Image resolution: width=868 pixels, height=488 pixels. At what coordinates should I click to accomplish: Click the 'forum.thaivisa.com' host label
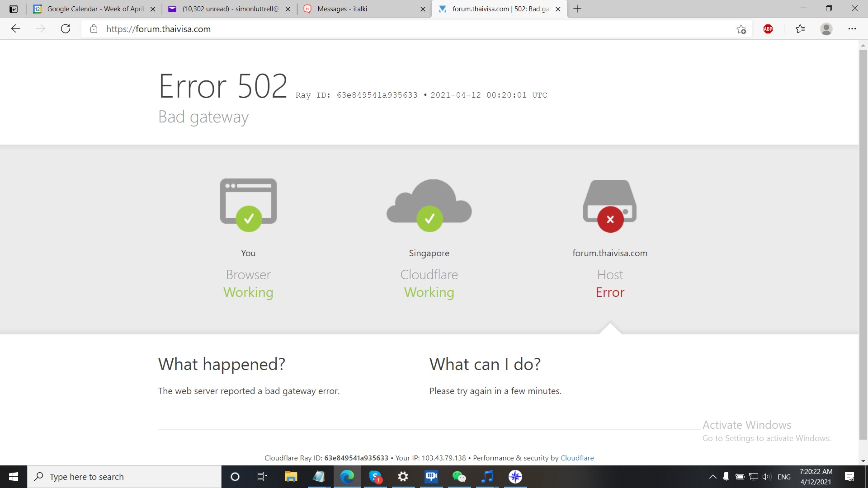tap(610, 253)
